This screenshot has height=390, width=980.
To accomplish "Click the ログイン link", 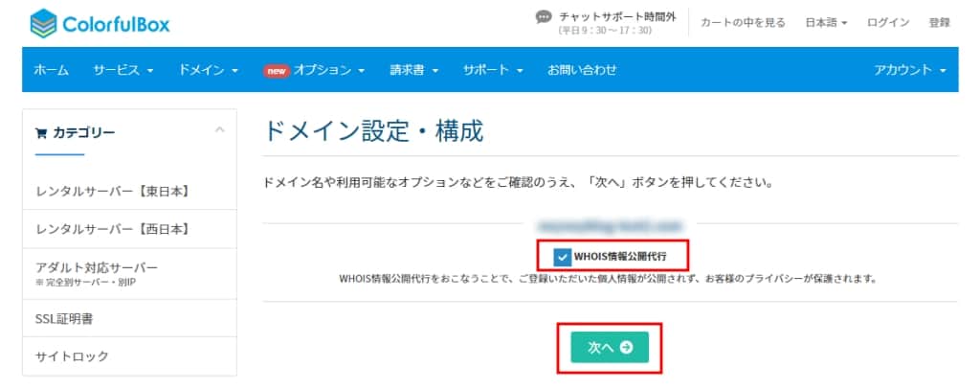I will [888, 23].
